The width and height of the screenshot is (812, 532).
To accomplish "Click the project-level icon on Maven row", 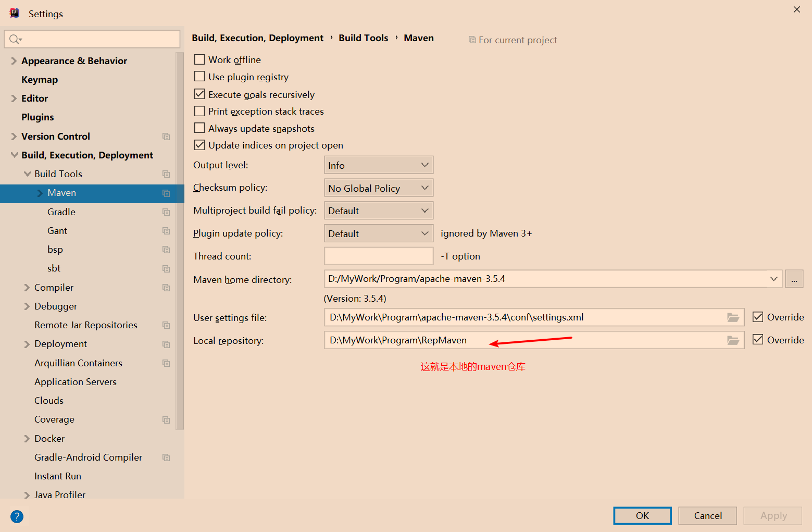I will pos(166,193).
